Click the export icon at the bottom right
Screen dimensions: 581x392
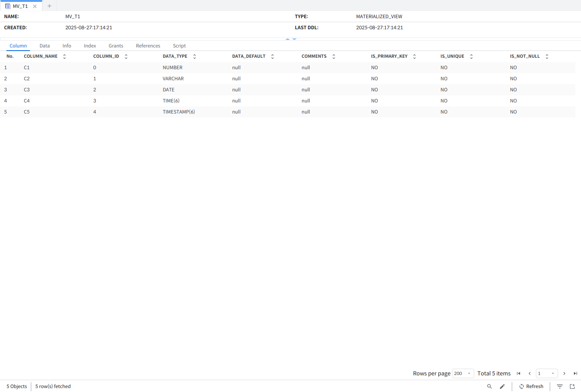click(572, 386)
